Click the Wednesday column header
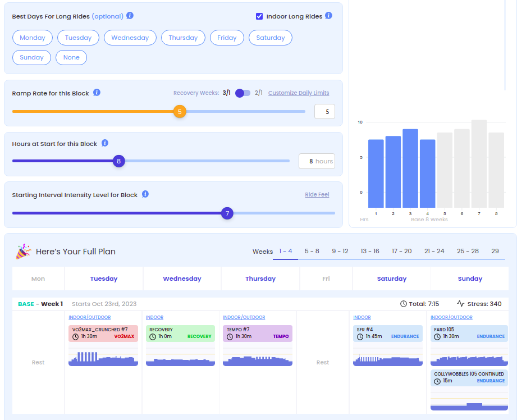Screen dimensions: 517x420 [182, 279]
